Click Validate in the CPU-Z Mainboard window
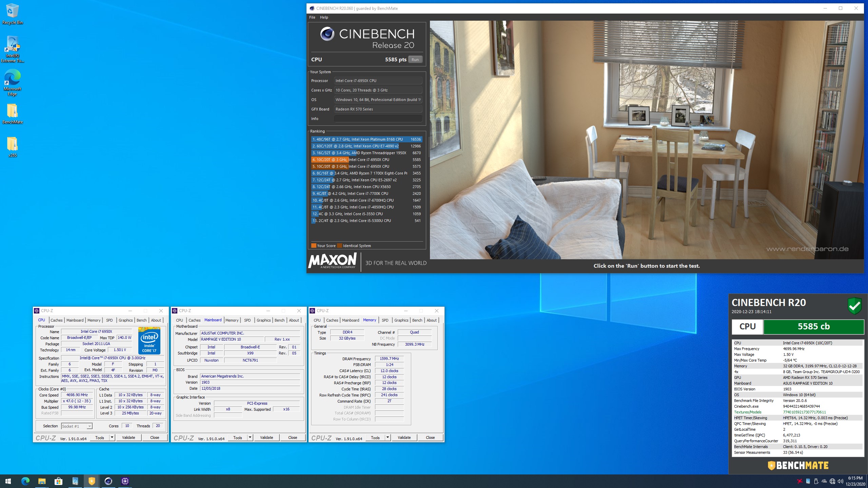This screenshot has height=488, width=868. pyautogui.click(x=267, y=438)
